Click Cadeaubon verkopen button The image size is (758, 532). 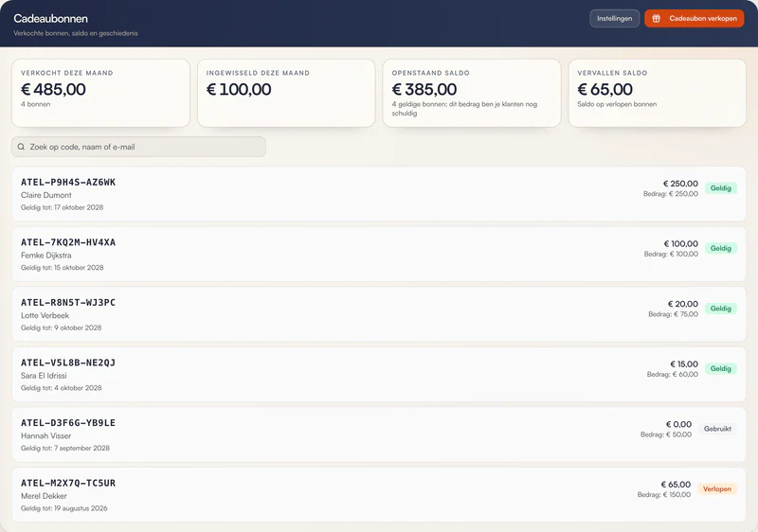pos(695,18)
